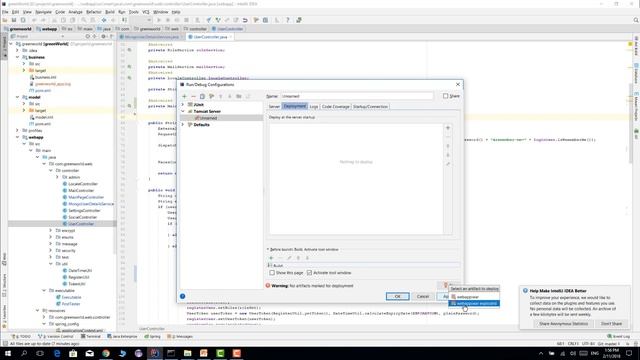Viewport: 640px width, 360px height.
Task: Click Don't Share button
Action: coord(611,324)
